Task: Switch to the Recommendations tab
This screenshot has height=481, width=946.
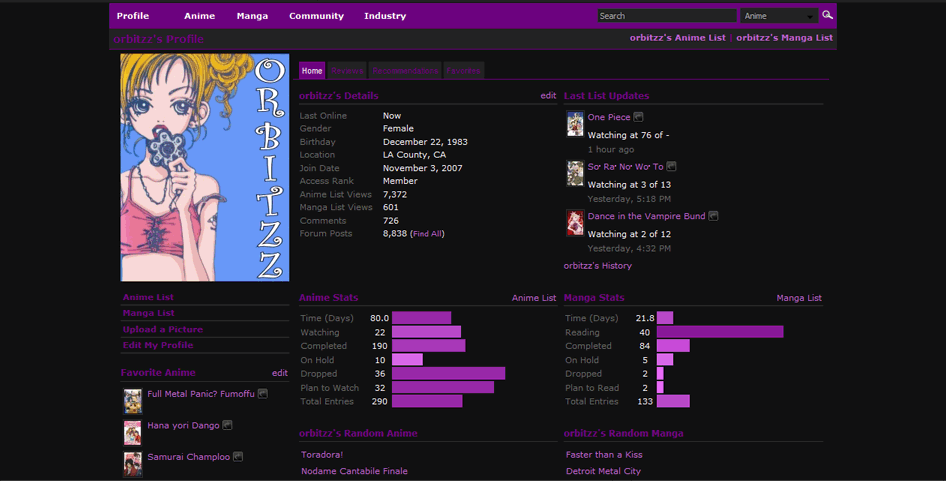Action: 405,71
